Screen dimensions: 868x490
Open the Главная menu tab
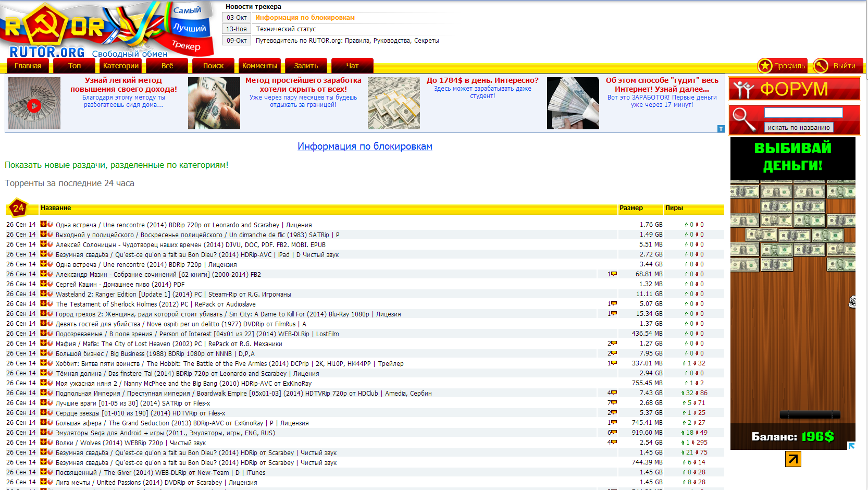tap(28, 66)
